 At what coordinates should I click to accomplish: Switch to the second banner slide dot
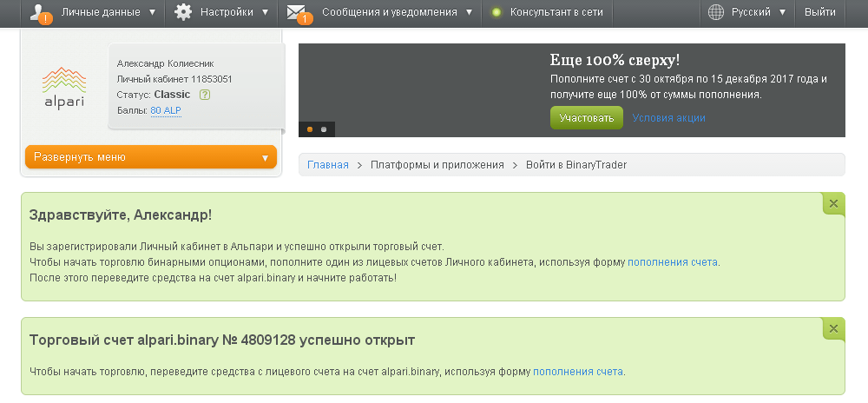(x=324, y=129)
